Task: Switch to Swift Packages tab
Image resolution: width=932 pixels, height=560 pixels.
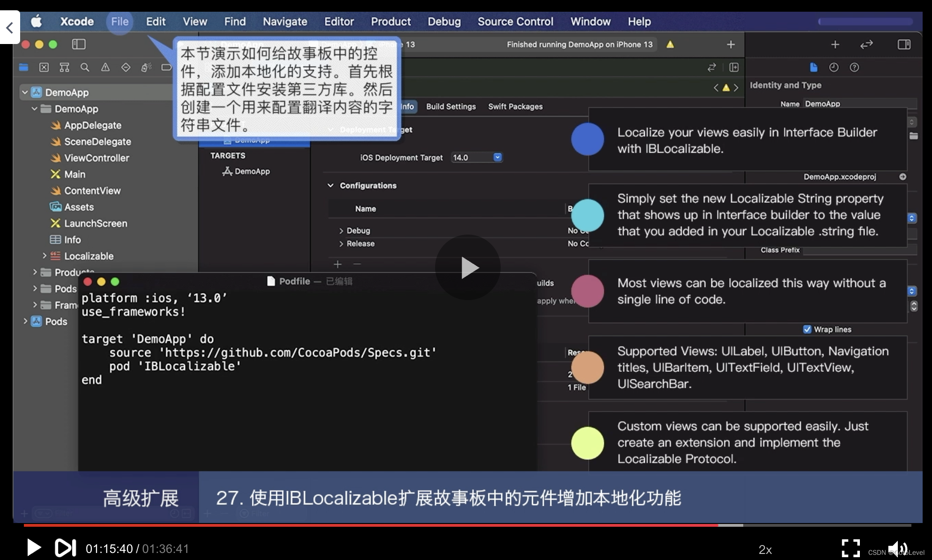Action: [515, 107]
